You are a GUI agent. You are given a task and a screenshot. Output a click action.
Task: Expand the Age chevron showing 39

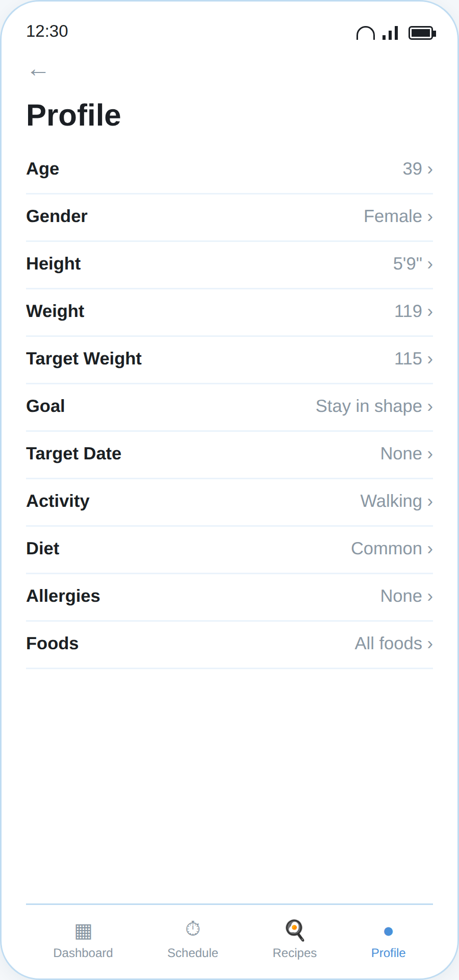[x=430, y=169]
